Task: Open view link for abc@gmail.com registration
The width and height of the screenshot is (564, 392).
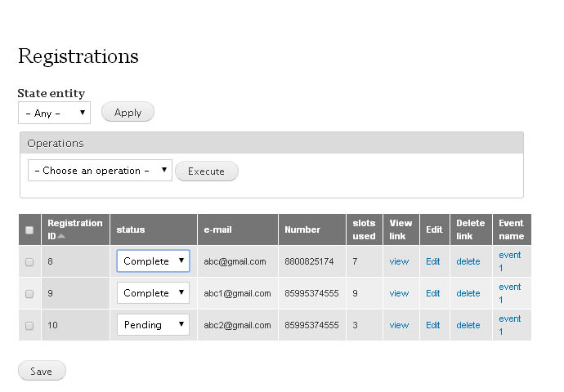Action: click(x=399, y=261)
